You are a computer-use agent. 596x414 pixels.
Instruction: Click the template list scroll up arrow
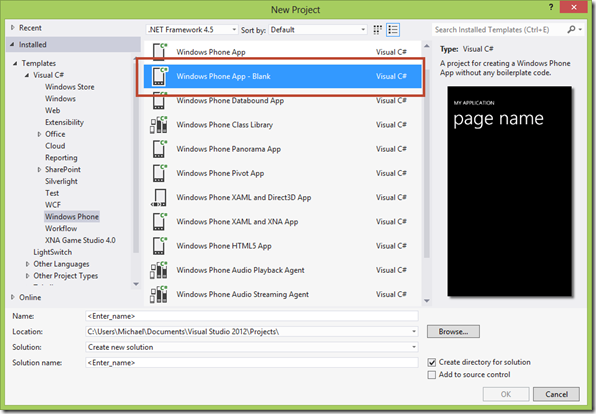tap(427, 46)
